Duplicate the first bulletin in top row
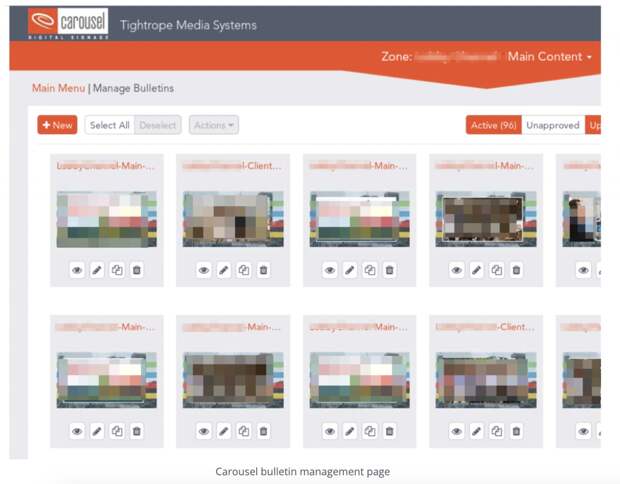Screen dimensions: 620x484 pyautogui.click(x=117, y=270)
